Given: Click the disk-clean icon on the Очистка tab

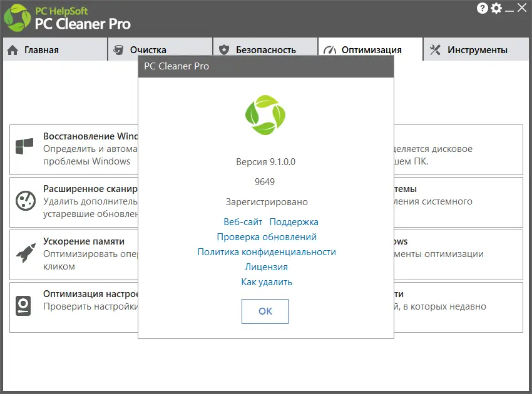Looking at the screenshot, I should point(118,50).
